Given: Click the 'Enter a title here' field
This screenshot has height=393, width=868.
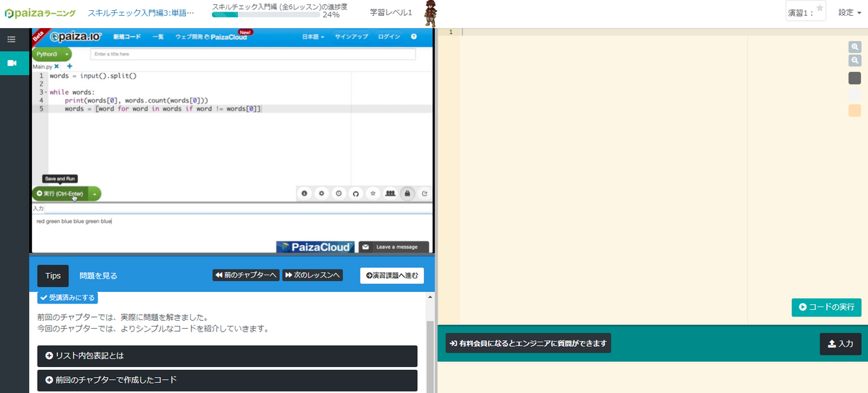Looking at the screenshot, I should click(252, 54).
